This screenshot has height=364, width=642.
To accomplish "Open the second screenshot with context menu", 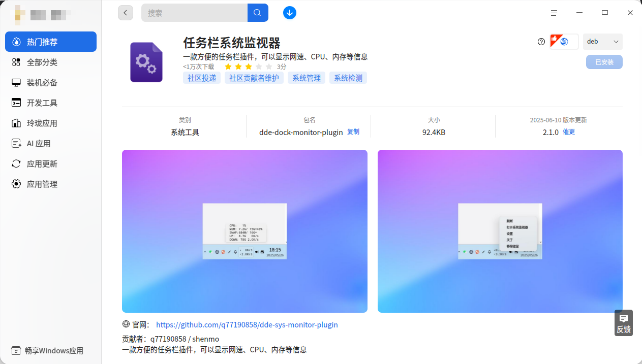I will coord(500,231).
